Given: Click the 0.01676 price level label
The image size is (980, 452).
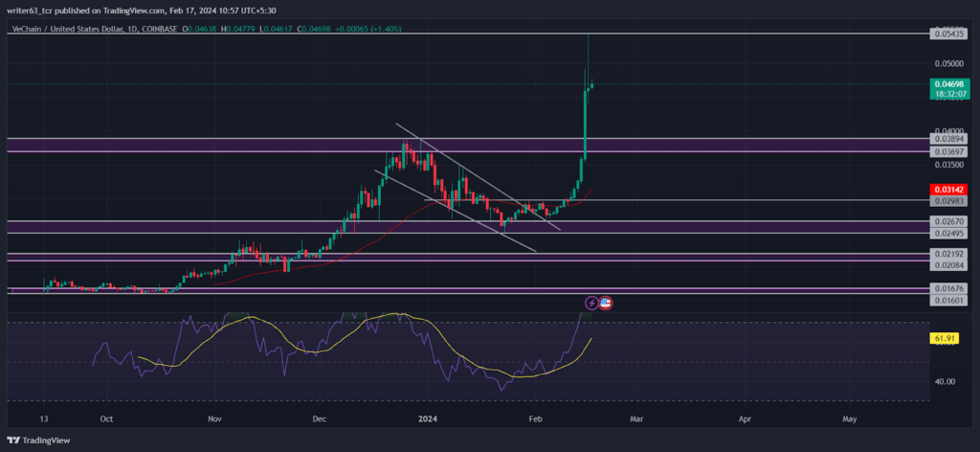Looking at the screenshot, I should [948, 289].
